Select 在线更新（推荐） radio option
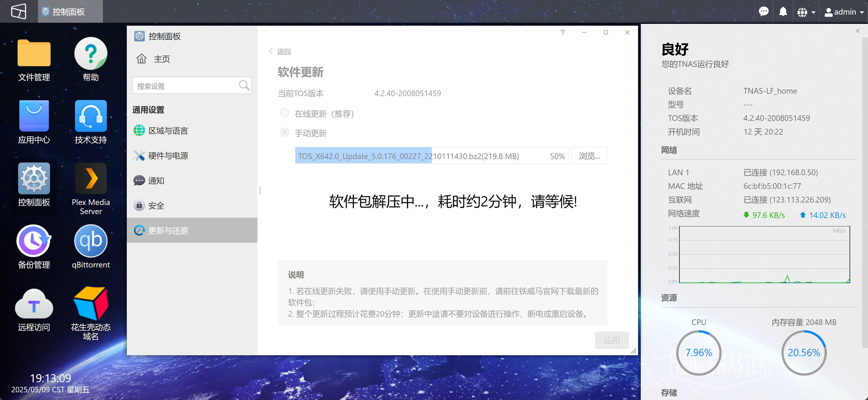Screen dimensions: 868x400 [285, 113]
